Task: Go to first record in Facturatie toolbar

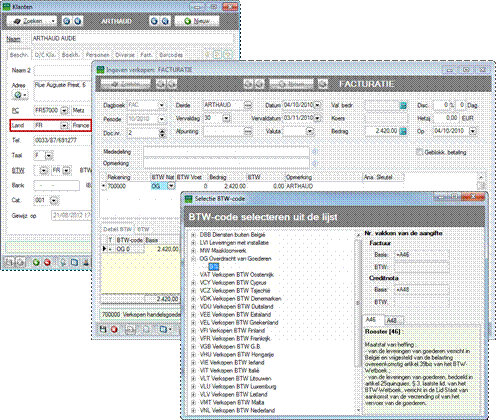Action: point(160,84)
